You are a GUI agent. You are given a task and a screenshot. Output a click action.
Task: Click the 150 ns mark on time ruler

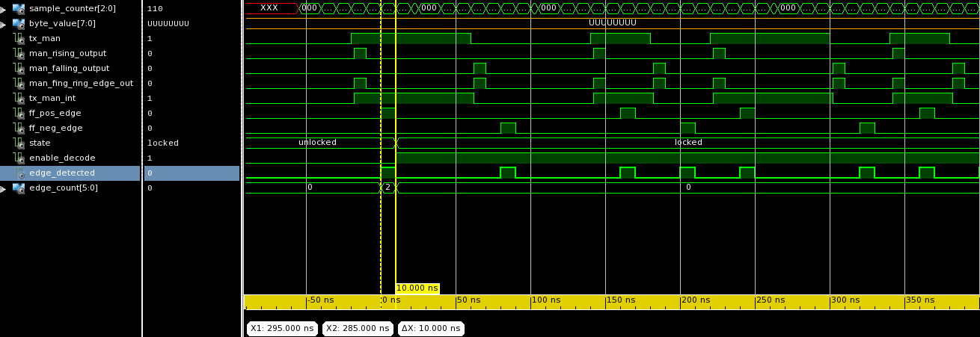click(620, 300)
